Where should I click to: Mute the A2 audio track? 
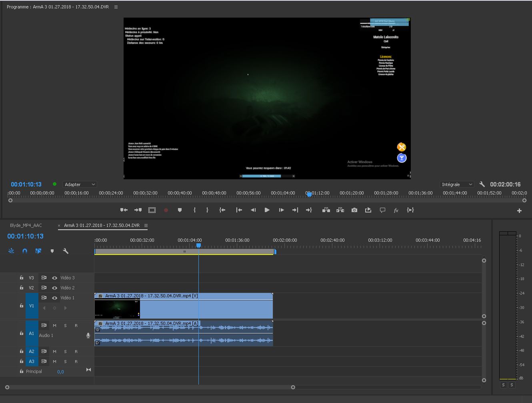coord(54,351)
